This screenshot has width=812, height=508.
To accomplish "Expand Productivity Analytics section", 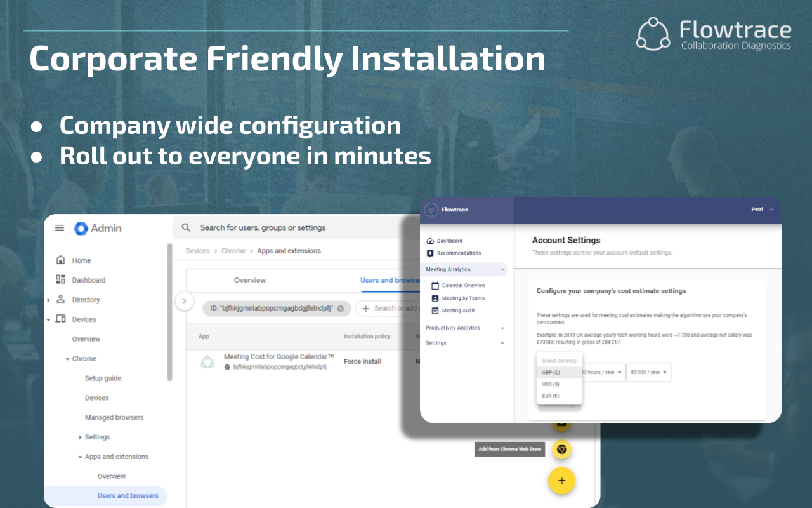I will [x=466, y=328].
